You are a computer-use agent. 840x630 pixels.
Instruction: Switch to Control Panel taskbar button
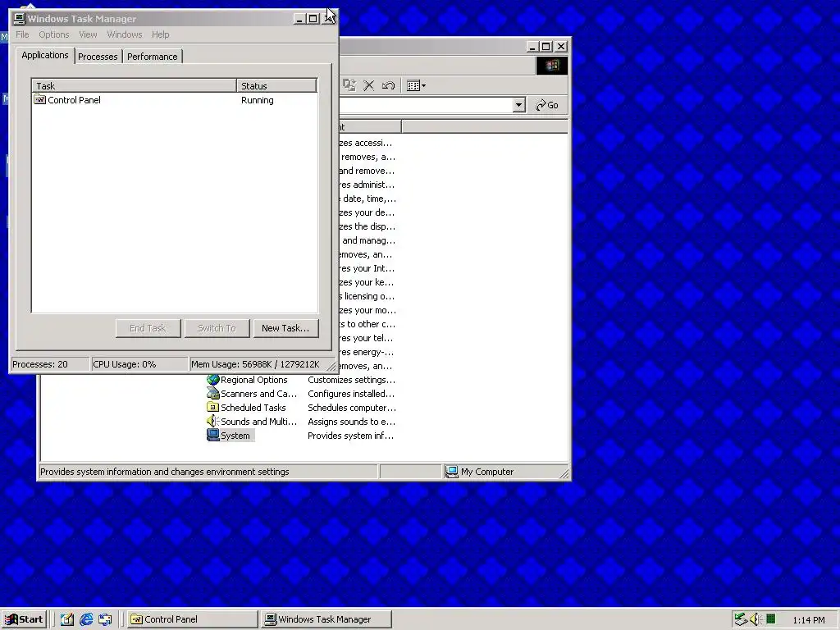point(193,619)
